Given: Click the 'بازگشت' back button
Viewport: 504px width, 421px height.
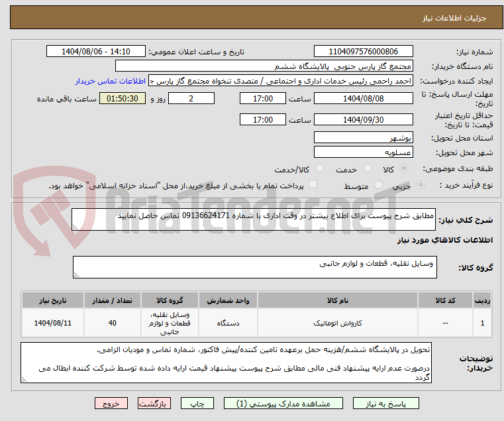Looking at the screenshot, I should [154, 403].
